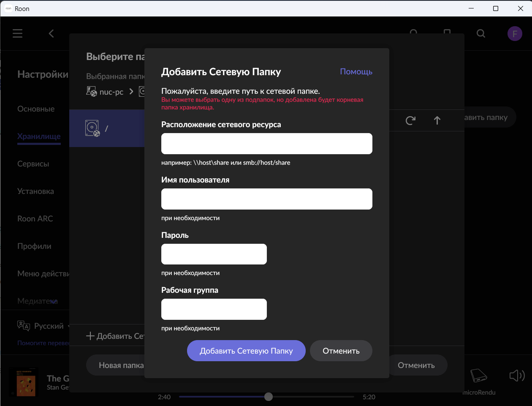Image resolution: width=532 pixels, height=406 pixels.
Task: Click Отменить in the network folder dialog
Action: (341, 351)
